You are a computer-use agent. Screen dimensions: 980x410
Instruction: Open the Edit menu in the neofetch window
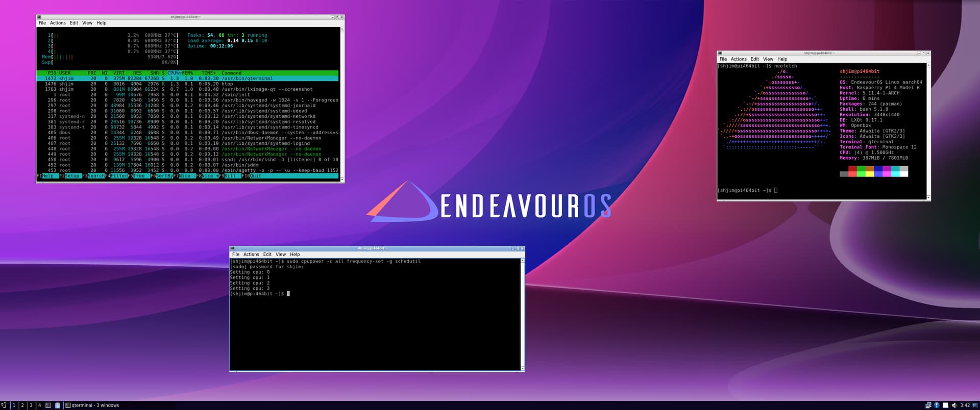pyautogui.click(x=755, y=59)
